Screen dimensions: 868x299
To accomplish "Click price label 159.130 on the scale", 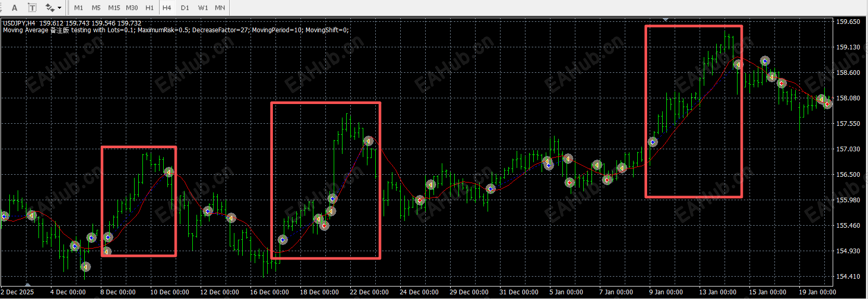I will pyautogui.click(x=848, y=47).
